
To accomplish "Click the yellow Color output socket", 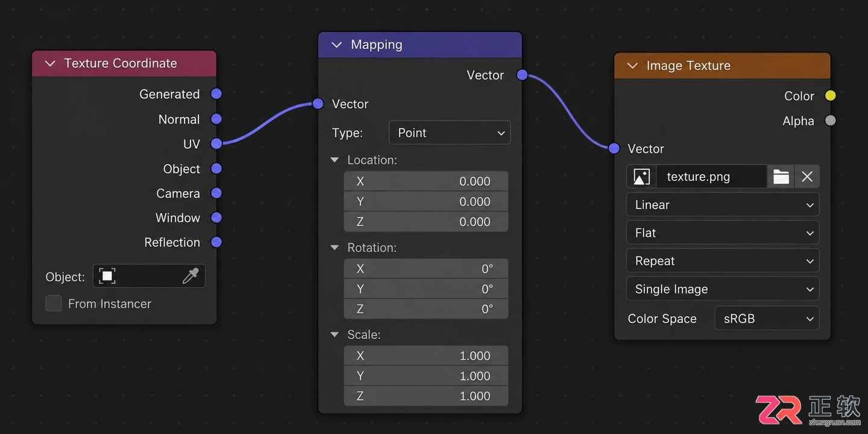I will coord(831,96).
